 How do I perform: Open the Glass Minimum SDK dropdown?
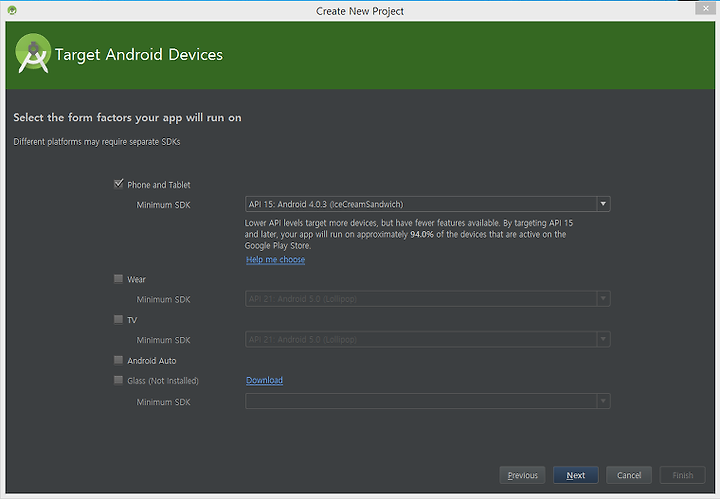click(428, 401)
